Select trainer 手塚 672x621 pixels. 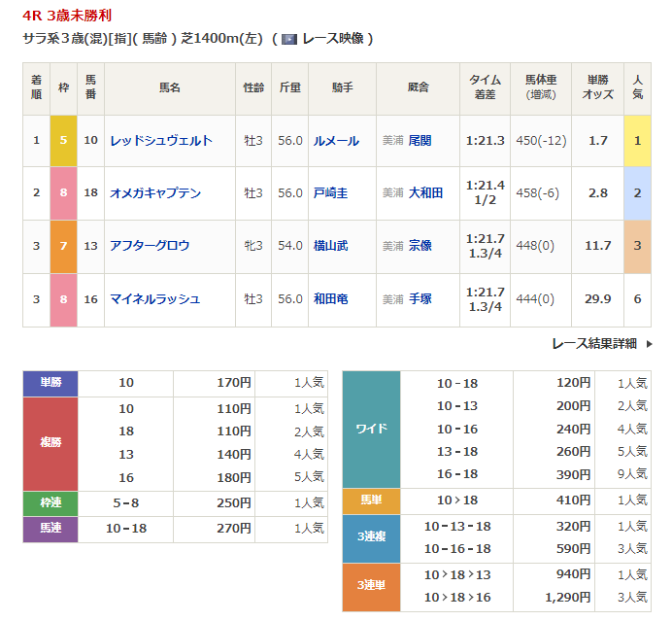click(420, 298)
